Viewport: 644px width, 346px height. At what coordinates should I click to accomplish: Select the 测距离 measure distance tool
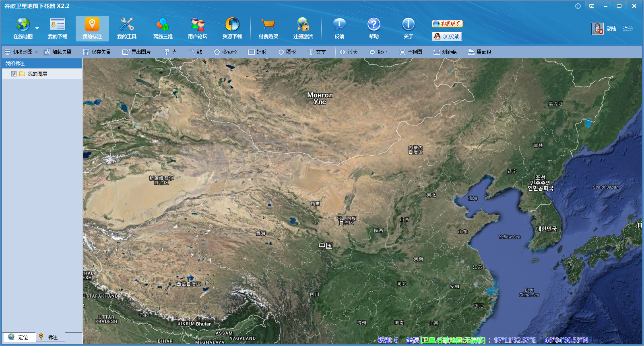[445, 52]
